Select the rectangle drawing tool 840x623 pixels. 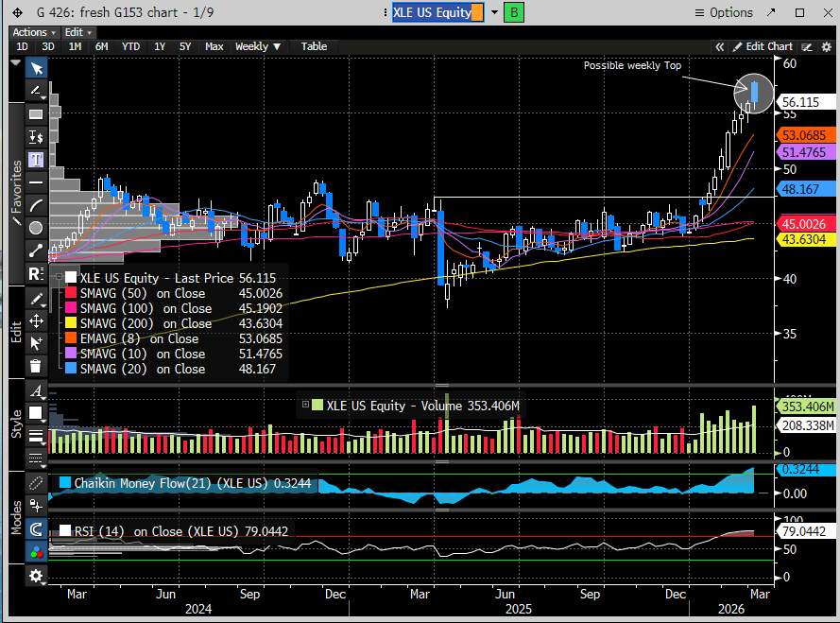click(36, 113)
